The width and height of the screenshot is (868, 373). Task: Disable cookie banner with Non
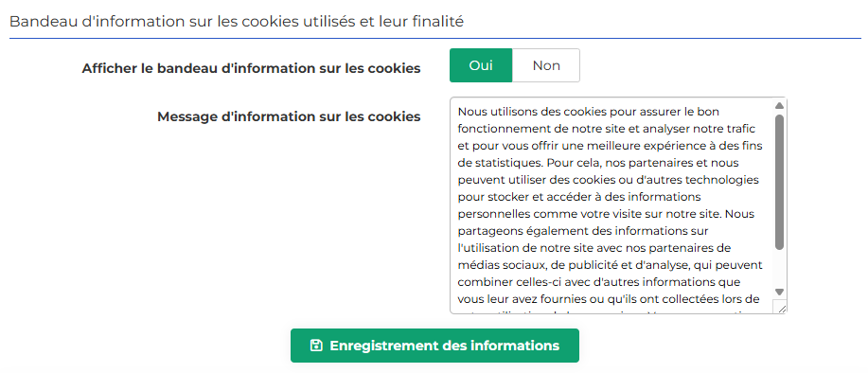546,65
